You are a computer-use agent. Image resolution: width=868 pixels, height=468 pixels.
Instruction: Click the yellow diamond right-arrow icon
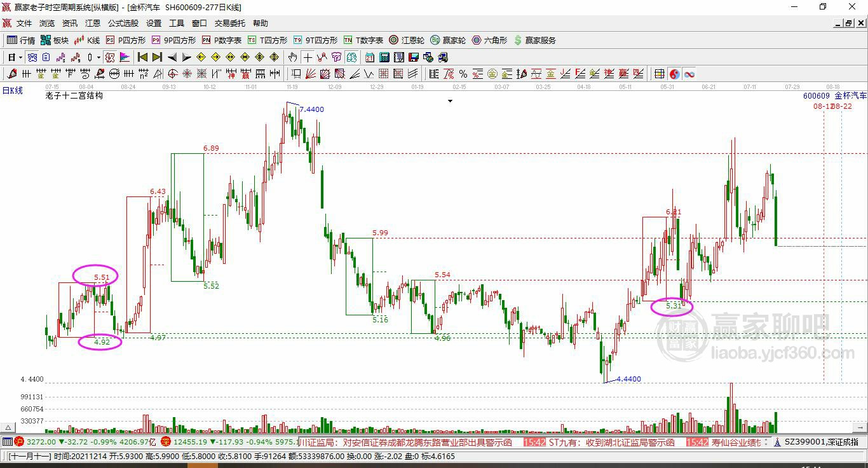pos(216,57)
